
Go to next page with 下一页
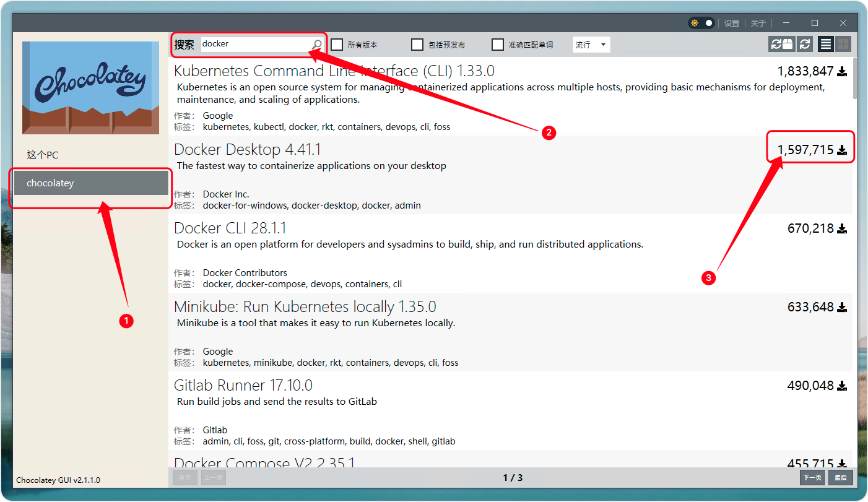coord(812,477)
